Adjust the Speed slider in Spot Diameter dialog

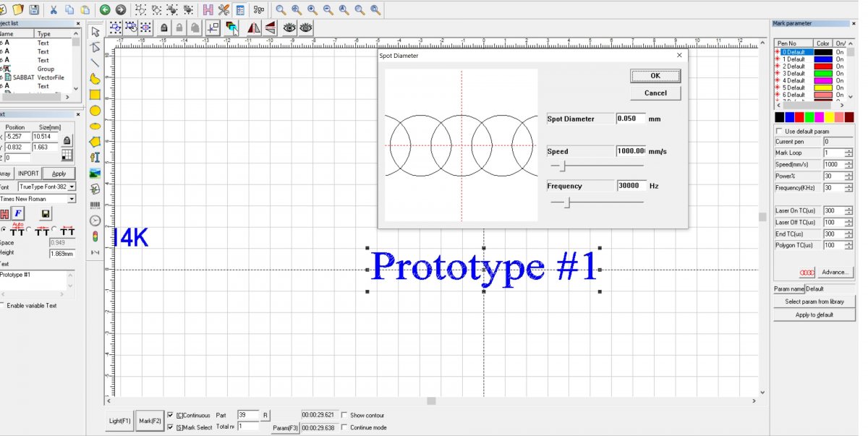562,166
